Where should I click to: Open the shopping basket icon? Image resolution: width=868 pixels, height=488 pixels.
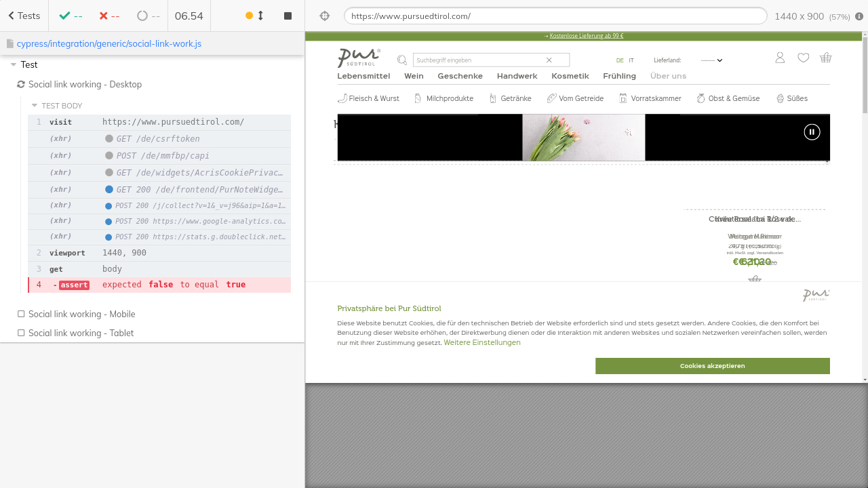point(825,58)
